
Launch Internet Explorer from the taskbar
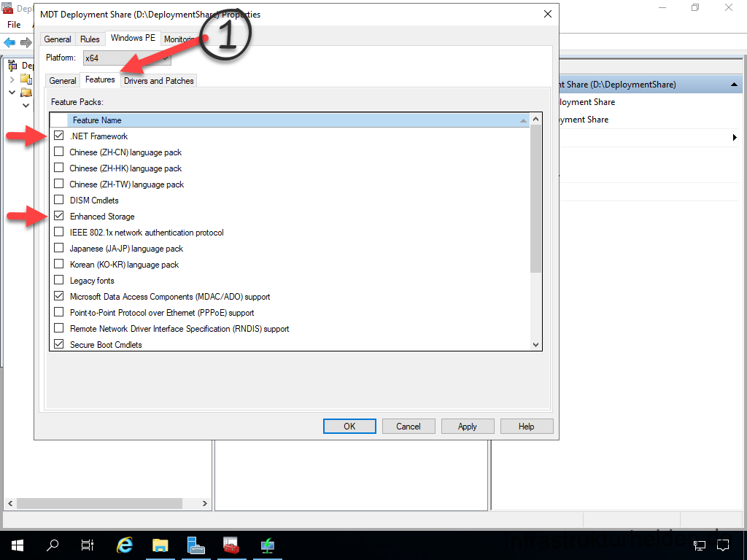(124, 545)
